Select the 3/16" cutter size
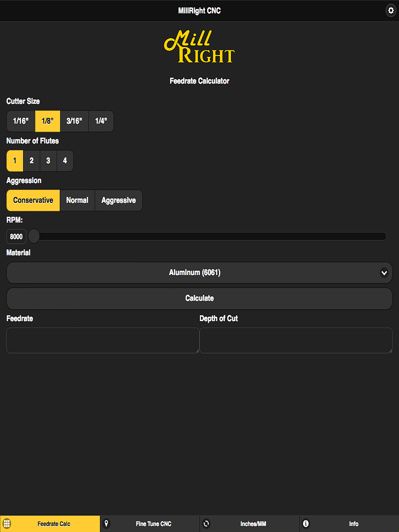The image size is (399, 532). [74, 121]
